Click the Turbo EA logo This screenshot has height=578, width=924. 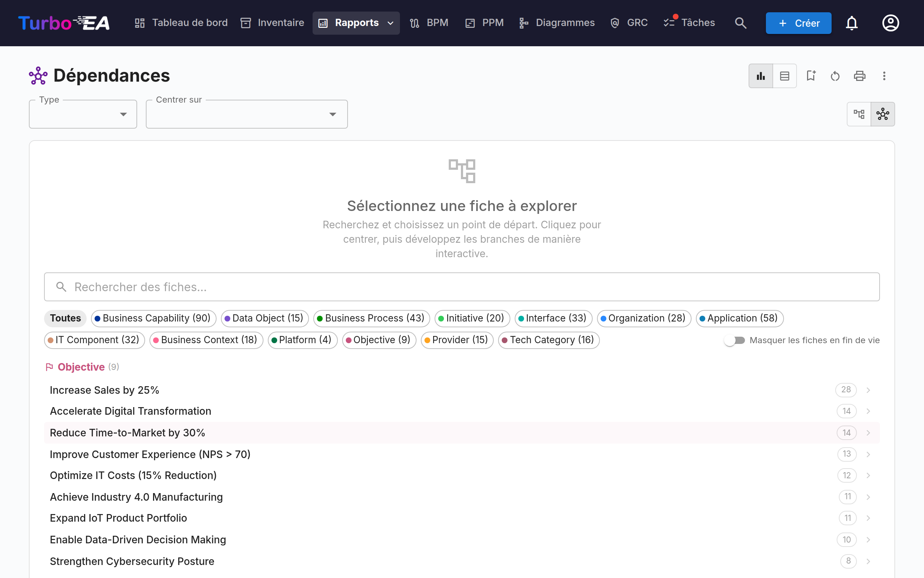(x=64, y=23)
